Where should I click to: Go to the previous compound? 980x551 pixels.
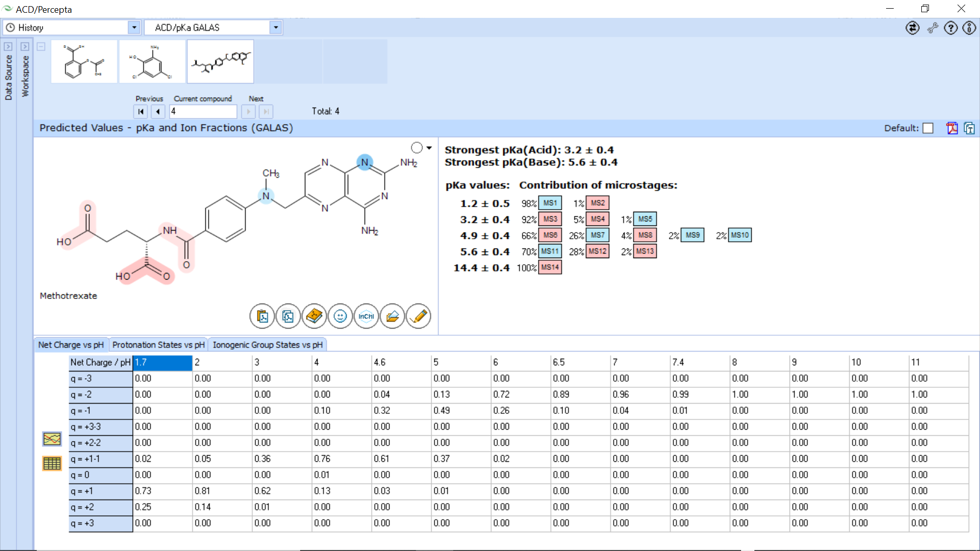(x=158, y=111)
